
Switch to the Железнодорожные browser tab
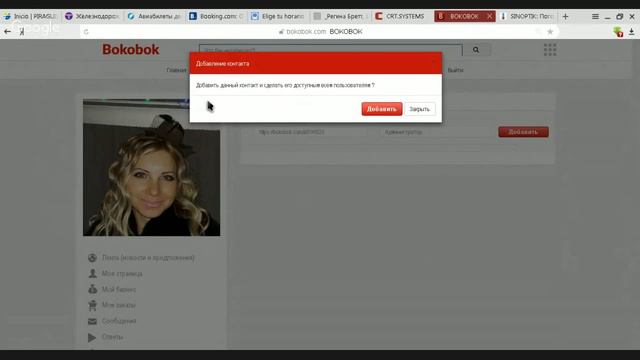[x=93, y=16]
